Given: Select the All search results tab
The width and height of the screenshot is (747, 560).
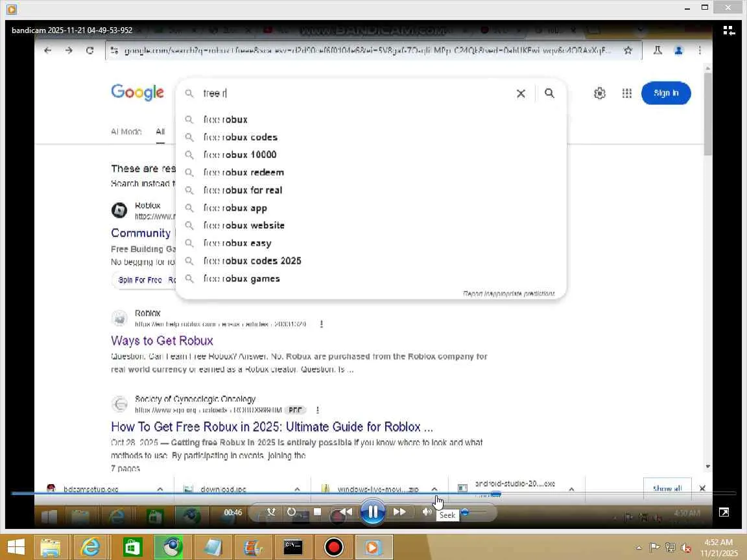Looking at the screenshot, I should click(x=160, y=132).
